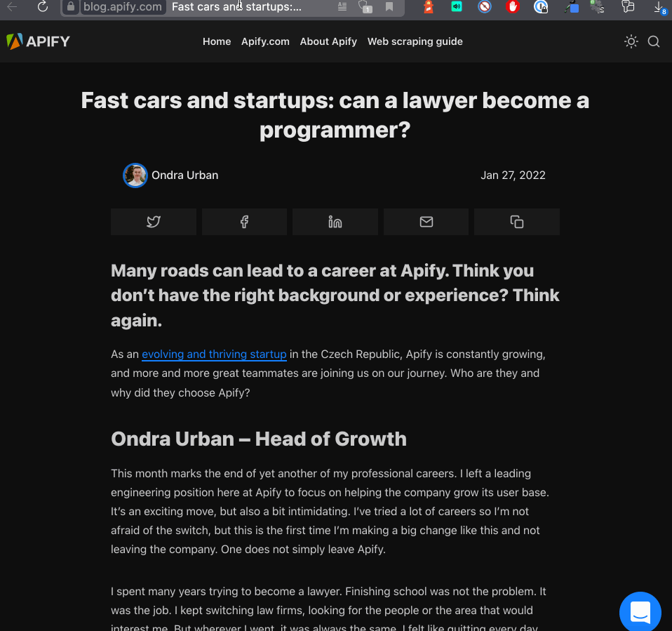Follow the 'evolving and thriving startup' link
Image resolution: width=672 pixels, height=631 pixels.
click(x=214, y=354)
